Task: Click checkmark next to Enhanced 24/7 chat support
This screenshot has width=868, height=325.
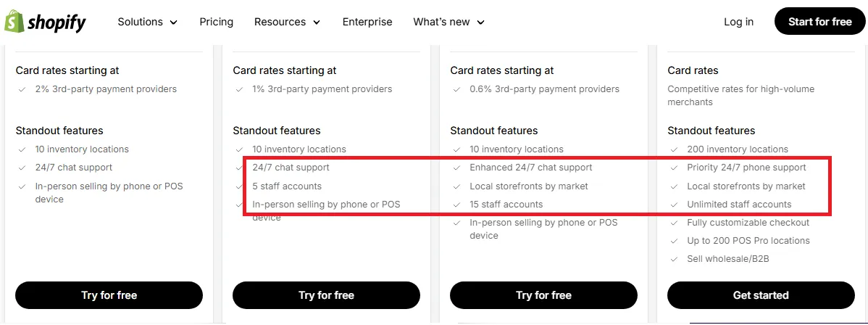Action: coord(456,168)
